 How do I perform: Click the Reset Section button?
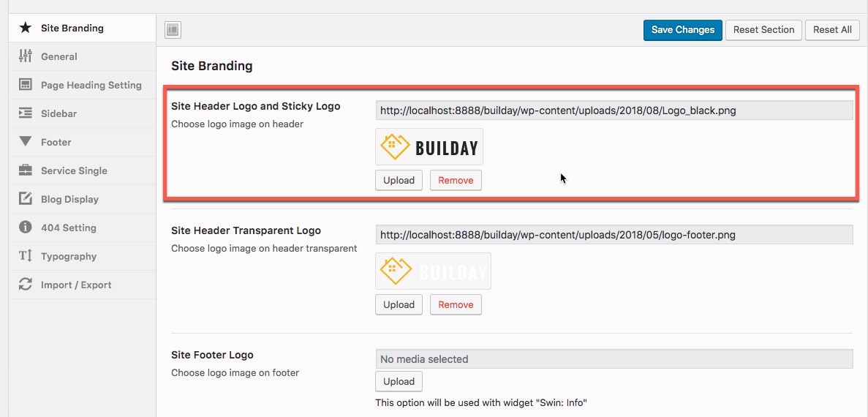[764, 30]
